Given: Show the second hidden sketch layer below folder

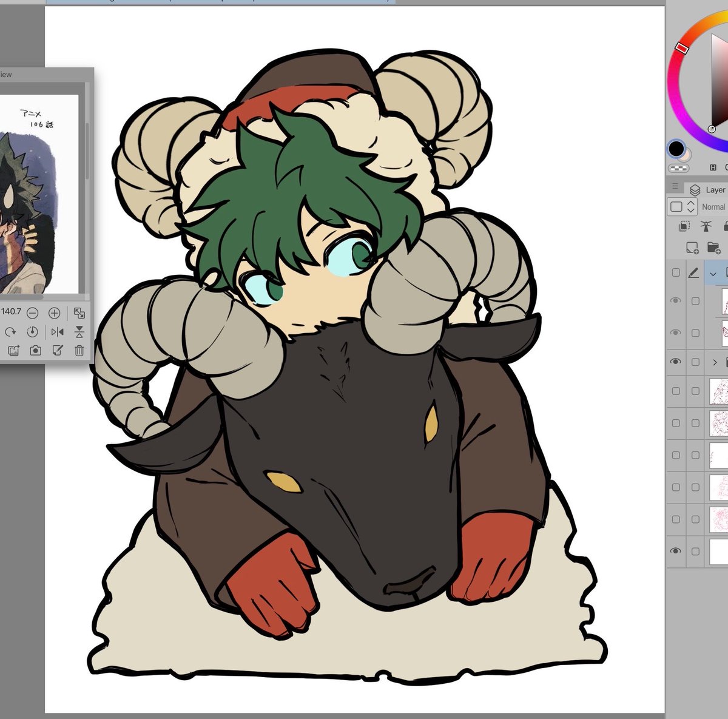Looking at the screenshot, I should point(676,424).
